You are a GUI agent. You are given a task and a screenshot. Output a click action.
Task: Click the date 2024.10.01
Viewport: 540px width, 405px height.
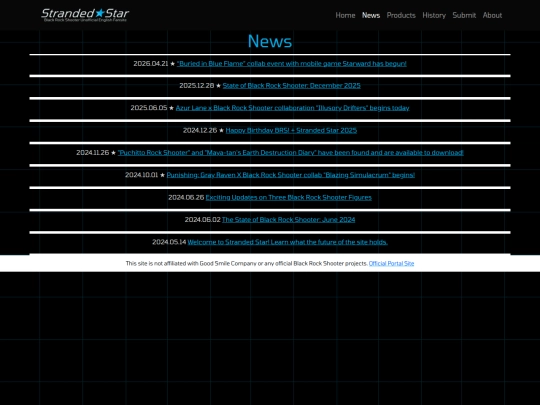pos(142,175)
